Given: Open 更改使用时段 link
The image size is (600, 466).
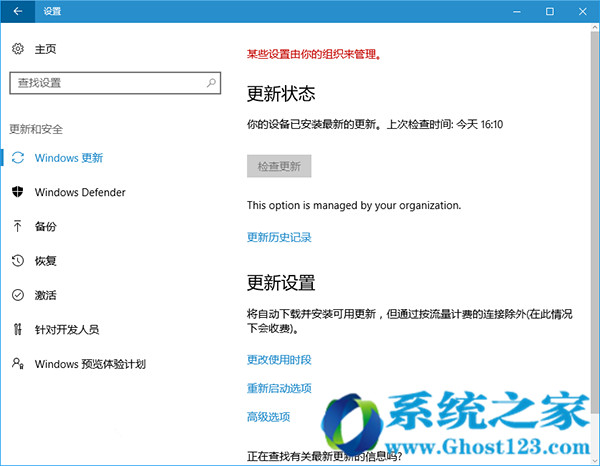Looking at the screenshot, I should 279,360.
